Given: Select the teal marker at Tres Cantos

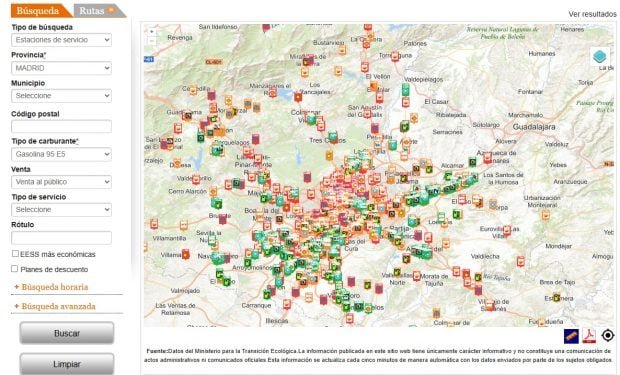Looking at the screenshot, I should [x=333, y=137].
